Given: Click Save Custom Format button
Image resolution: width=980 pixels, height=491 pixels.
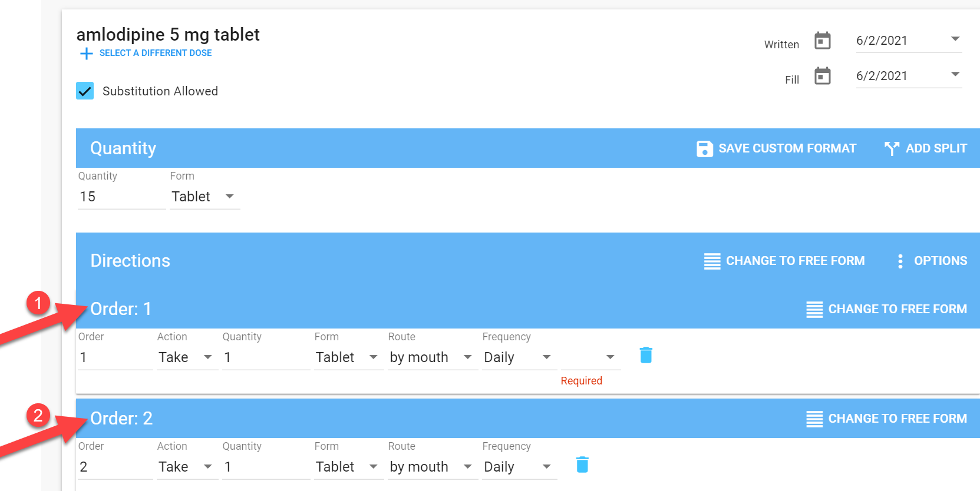Looking at the screenshot, I should point(776,148).
